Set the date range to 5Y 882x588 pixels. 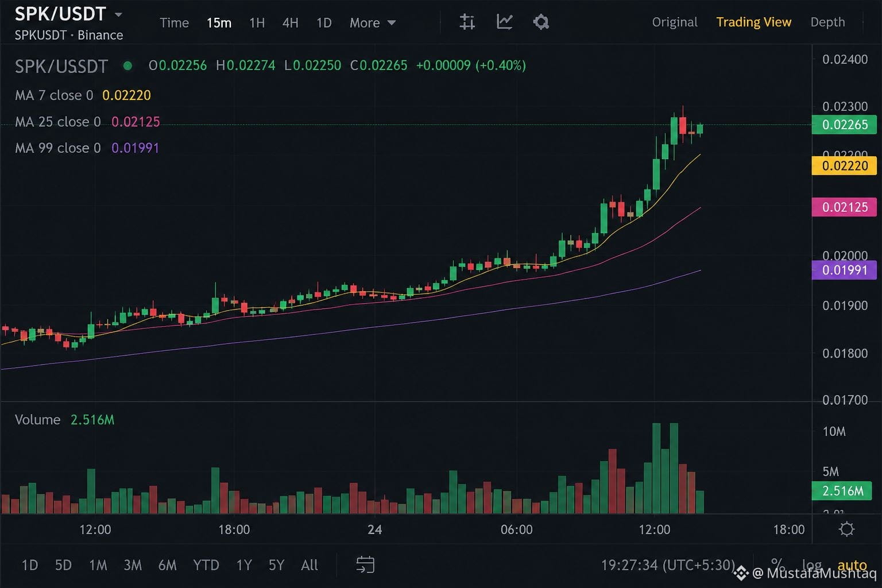tap(276, 565)
